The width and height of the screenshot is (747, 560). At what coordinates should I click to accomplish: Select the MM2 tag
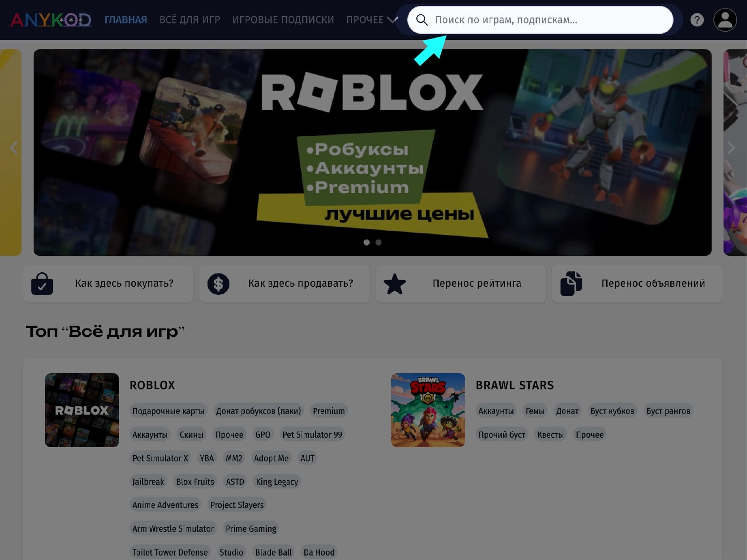[x=234, y=458]
